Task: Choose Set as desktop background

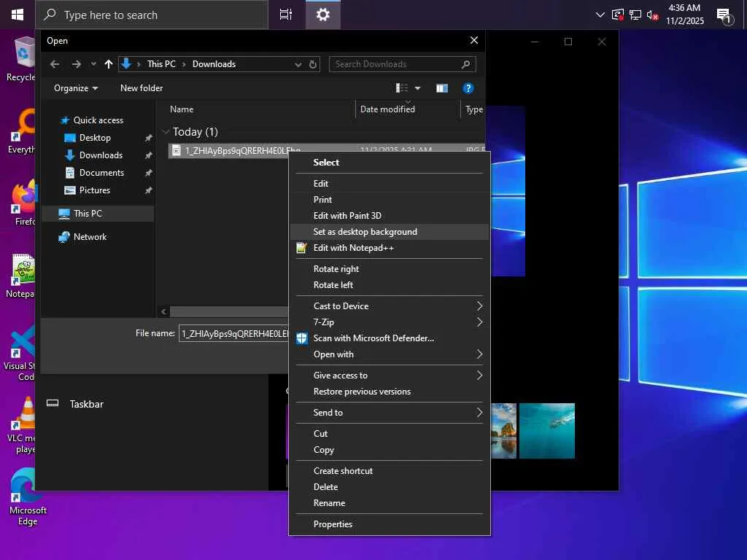Action: [x=365, y=232]
